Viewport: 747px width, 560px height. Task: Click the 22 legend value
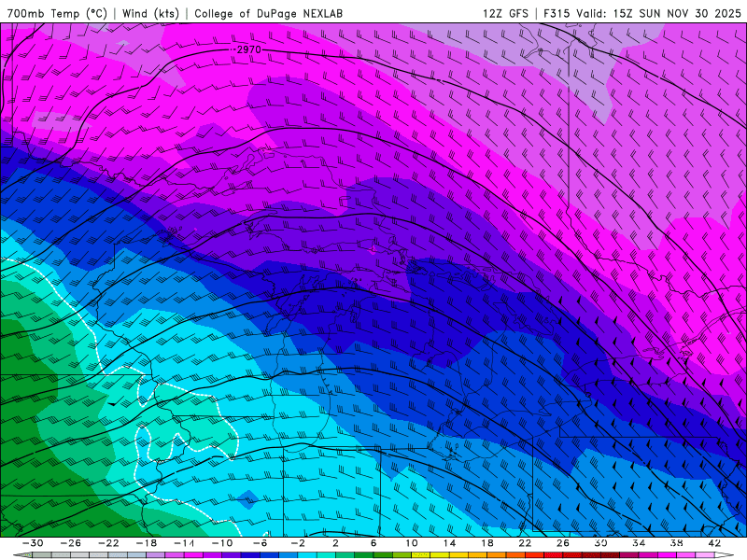525,543
